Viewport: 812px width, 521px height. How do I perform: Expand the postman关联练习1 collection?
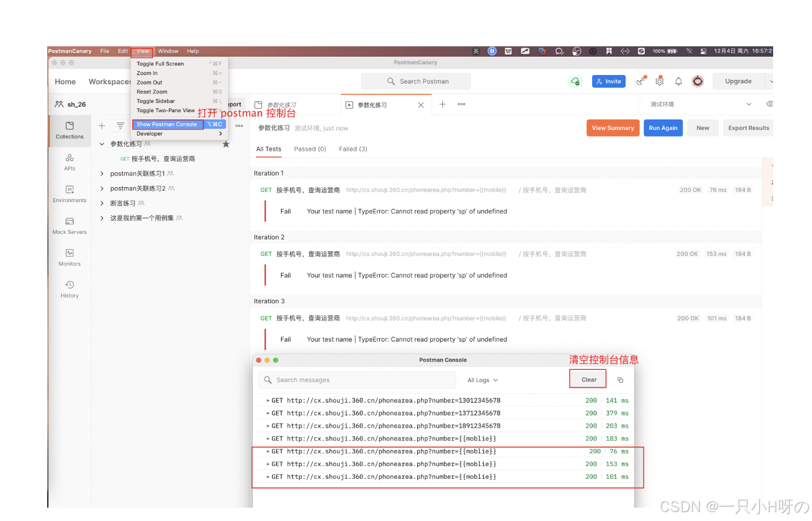102,174
